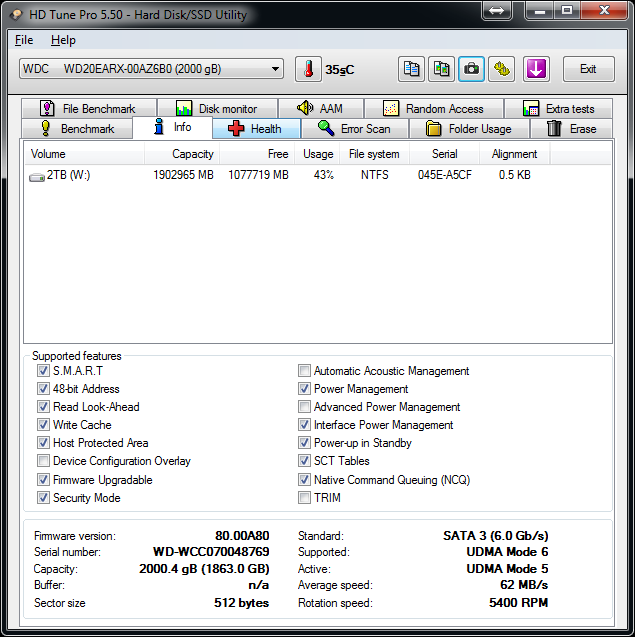
Task: Switch to the Benchmark tab
Action: coord(77,129)
